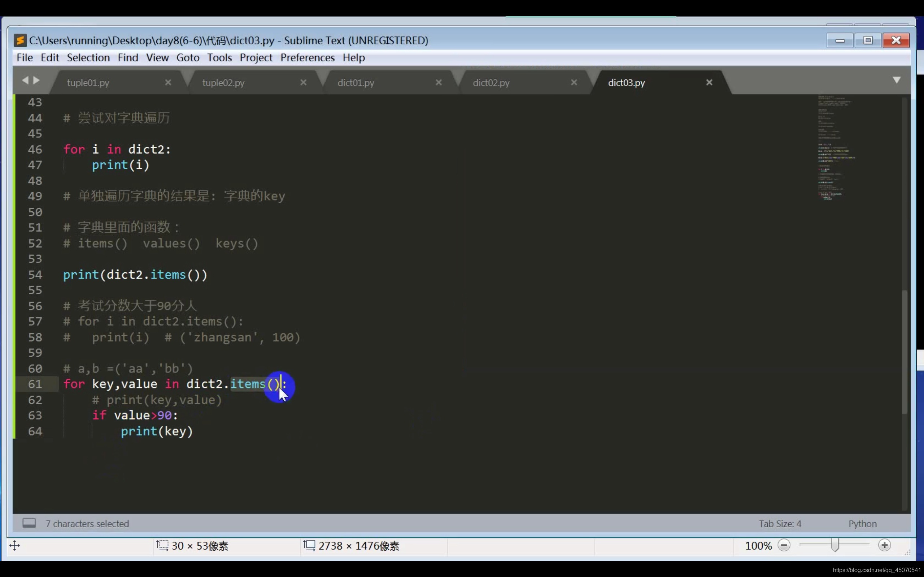
Task: Toggle the side panel status bar icon
Action: click(x=29, y=523)
